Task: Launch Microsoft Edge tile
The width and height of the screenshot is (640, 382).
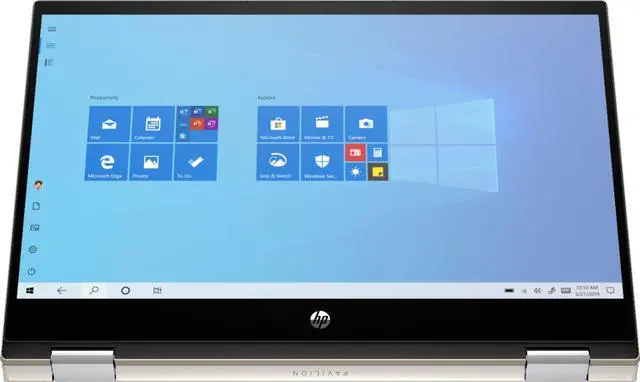Action: (x=107, y=162)
